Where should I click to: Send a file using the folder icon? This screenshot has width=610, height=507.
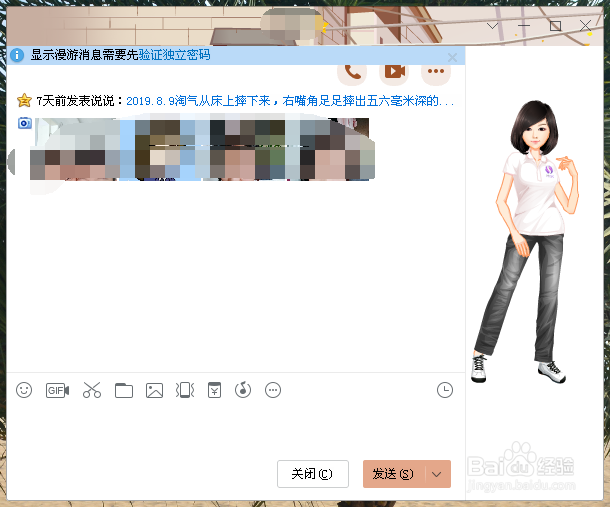pos(124,390)
